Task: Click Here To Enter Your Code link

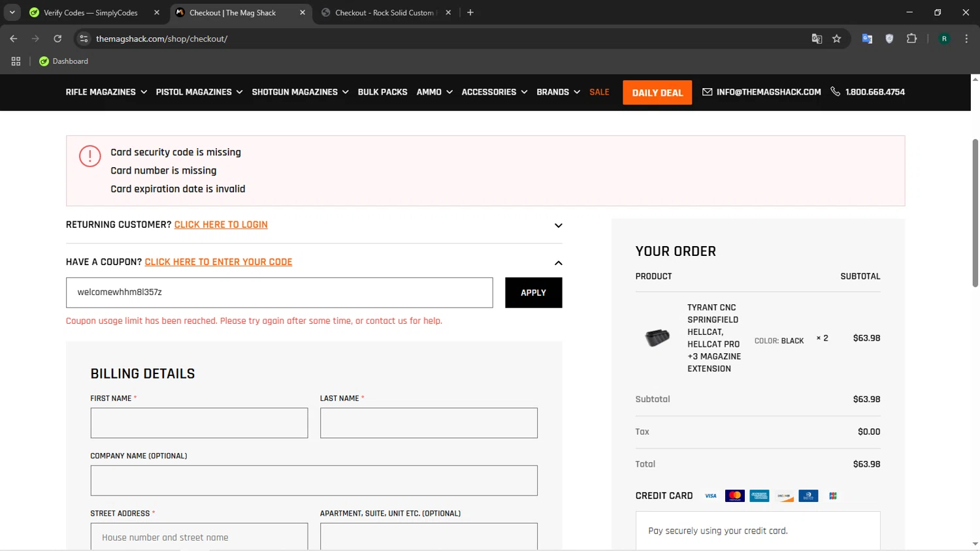Action: [218, 262]
